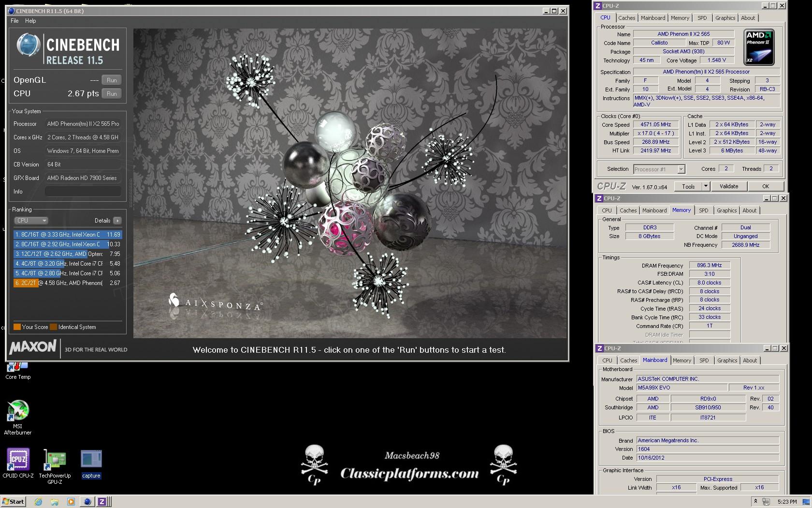Image resolution: width=812 pixels, height=508 pixels.
Task: Click the motherboard model M5A99X EVO field
Action: (x=681, y=388)
